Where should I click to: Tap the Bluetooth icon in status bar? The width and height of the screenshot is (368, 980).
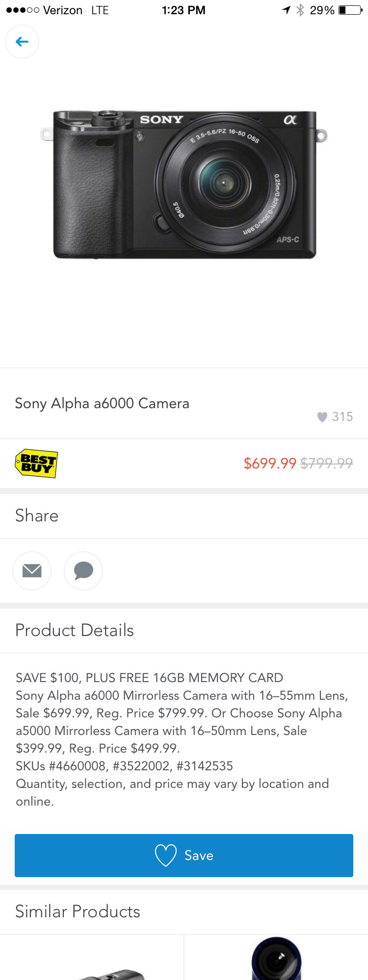[x=300, y=10]
